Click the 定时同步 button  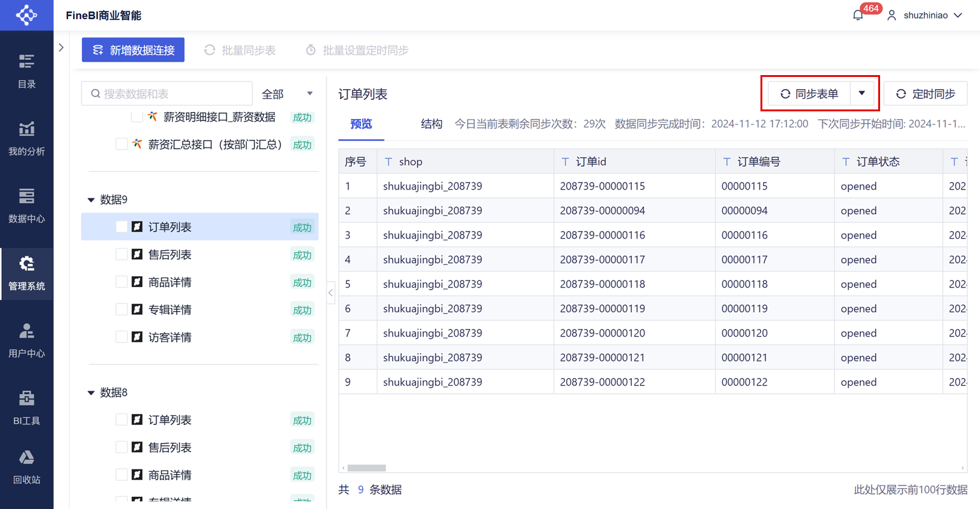(x=925, y=94)
